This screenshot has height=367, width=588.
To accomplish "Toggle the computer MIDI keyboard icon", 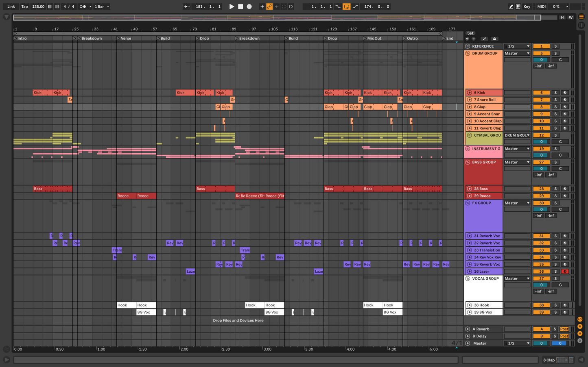I will (x=518, y=7).
